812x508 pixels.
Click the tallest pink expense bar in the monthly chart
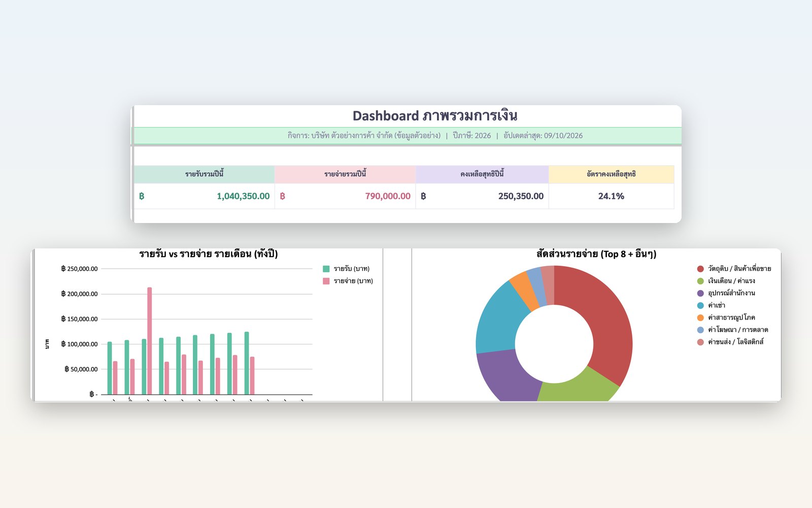tap(150, 341)
